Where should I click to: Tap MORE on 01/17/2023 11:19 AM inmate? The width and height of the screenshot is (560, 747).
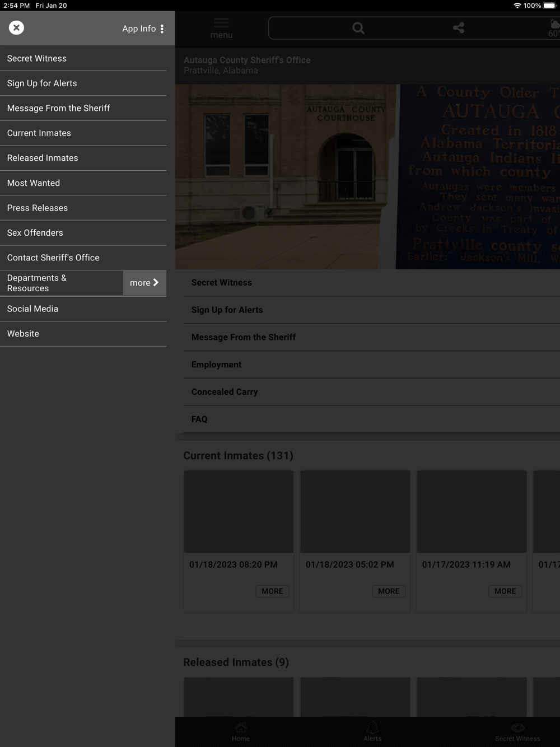(x=505, y=591)
